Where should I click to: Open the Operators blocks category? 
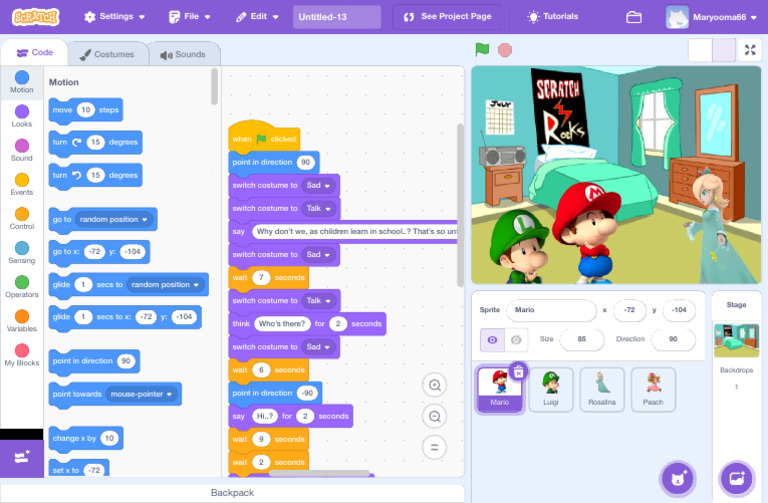click(22, 287)
